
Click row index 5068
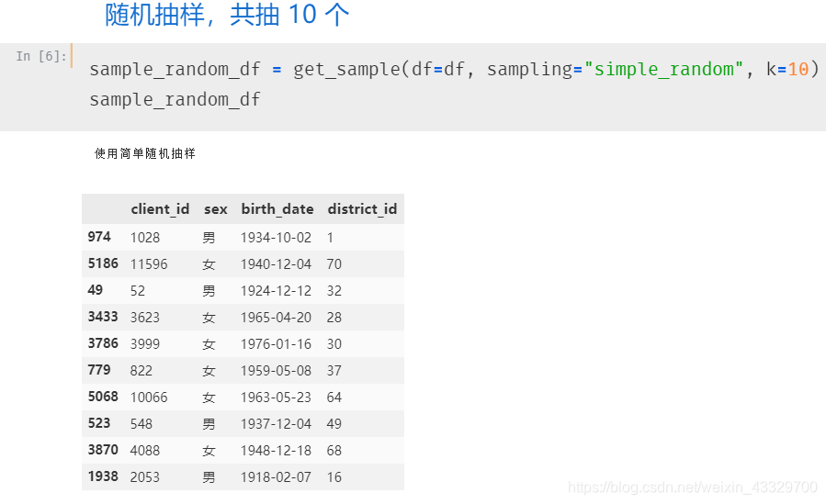click(x=103, y=397)
